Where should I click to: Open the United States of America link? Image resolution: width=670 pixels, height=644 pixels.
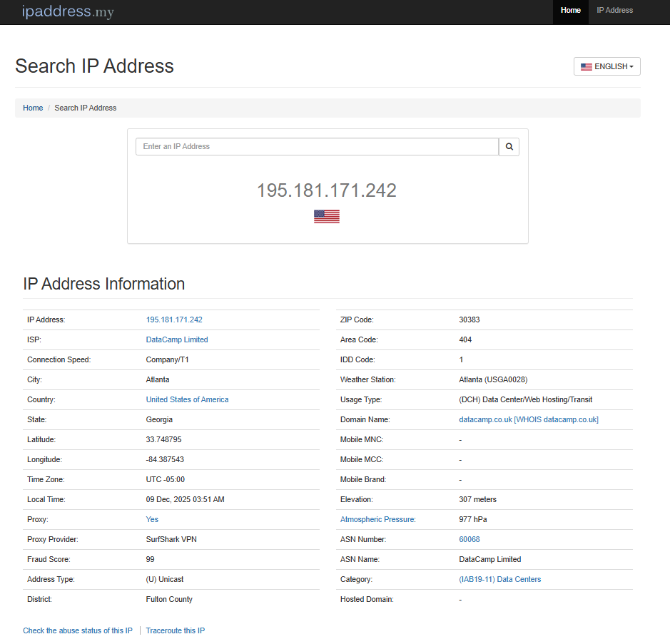pyautogui.click(x=187, y=399)
